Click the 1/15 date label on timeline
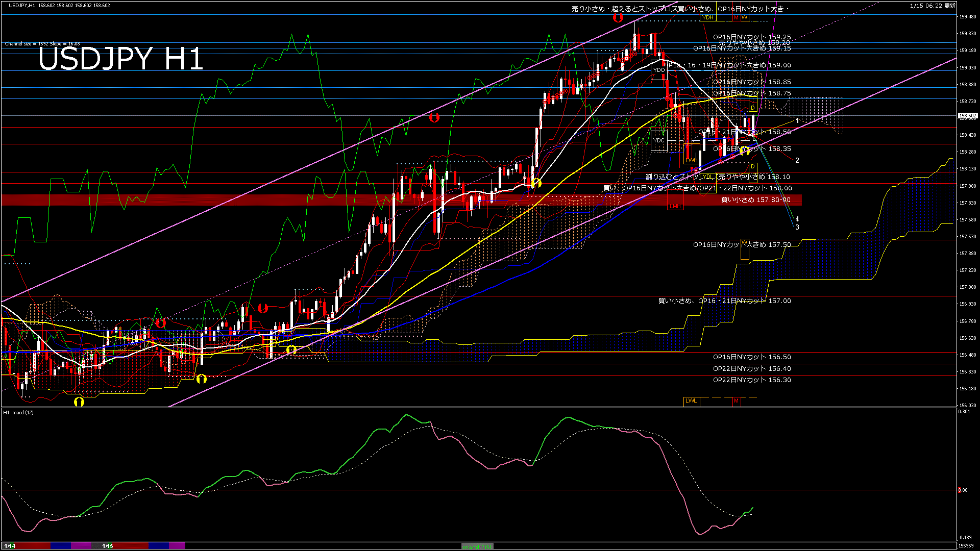The height and width of the screenshot is (551, 980). click(x=108, y=546)
